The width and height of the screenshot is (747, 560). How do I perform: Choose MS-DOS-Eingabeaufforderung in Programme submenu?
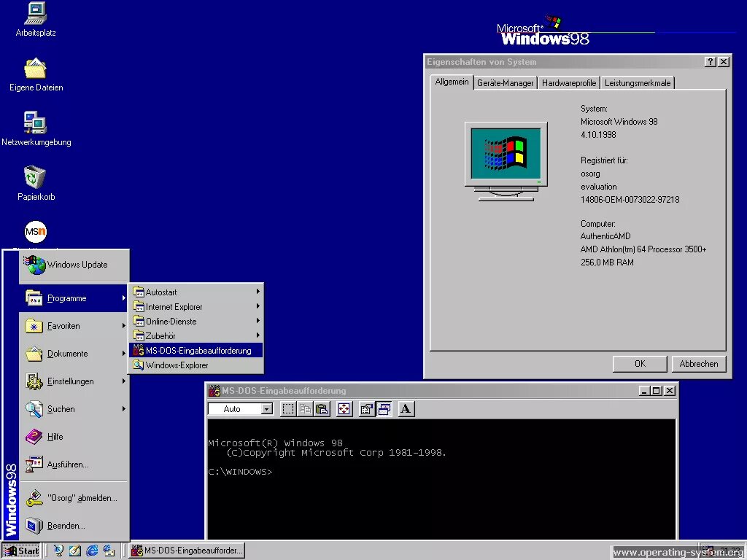tap(196, 351)
